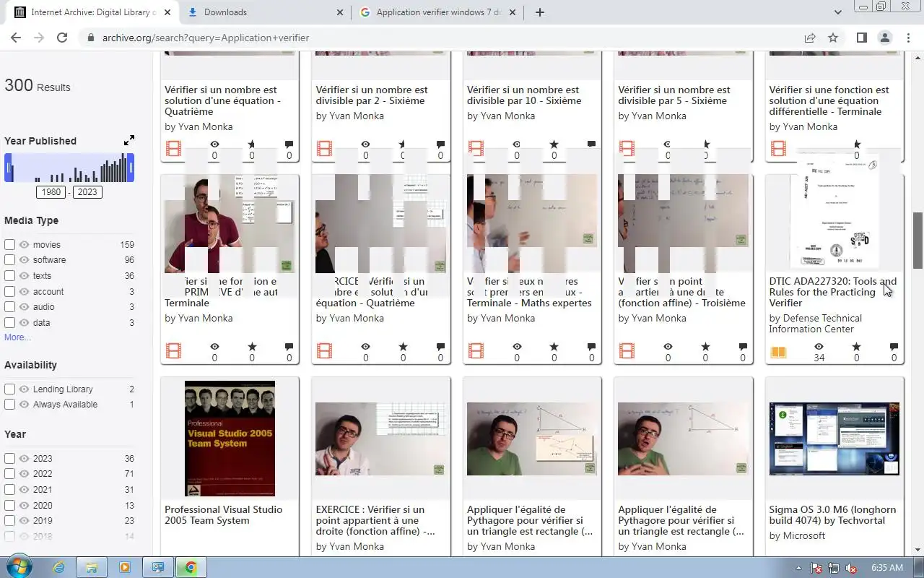Open Windows Start menu
Viewport: 924px width, 578px height.
click(x=19, y=567)
